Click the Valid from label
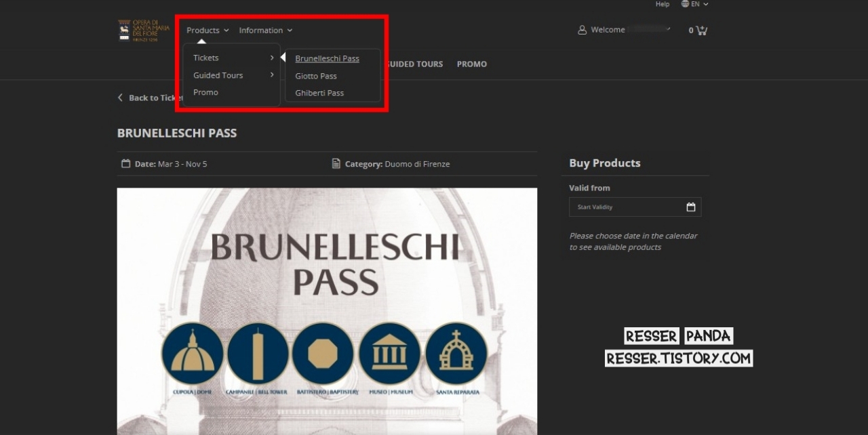The height and width of the screenshot is (435, 868). pyautogui.click(x=589, y=188)
